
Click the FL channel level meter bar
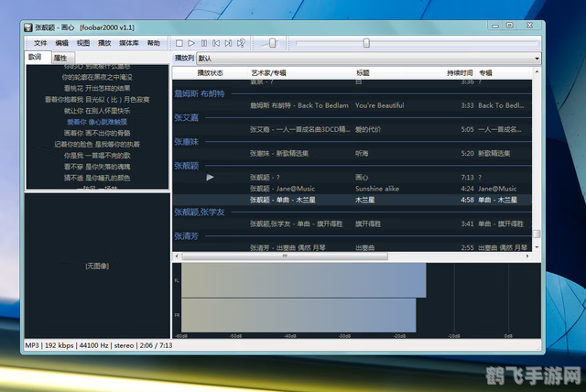click(303, 280)
